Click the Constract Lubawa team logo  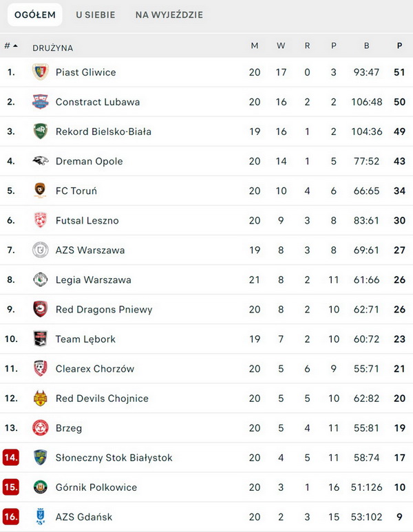point(41,102)
